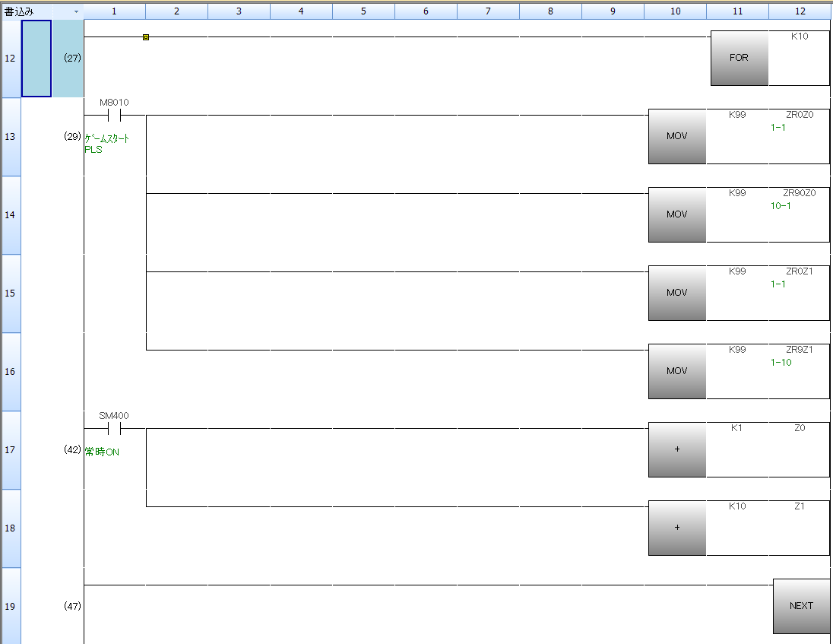833x644 pixels.
Task: Click step number (42) in the left margin
Action: pyautogui.click(x=73, y=450)
